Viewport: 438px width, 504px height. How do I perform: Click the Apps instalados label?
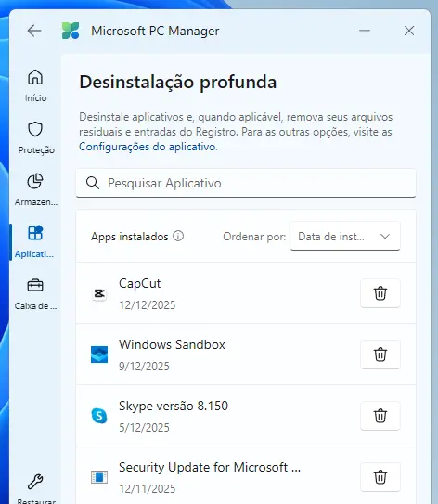click(x=130, y=237)
